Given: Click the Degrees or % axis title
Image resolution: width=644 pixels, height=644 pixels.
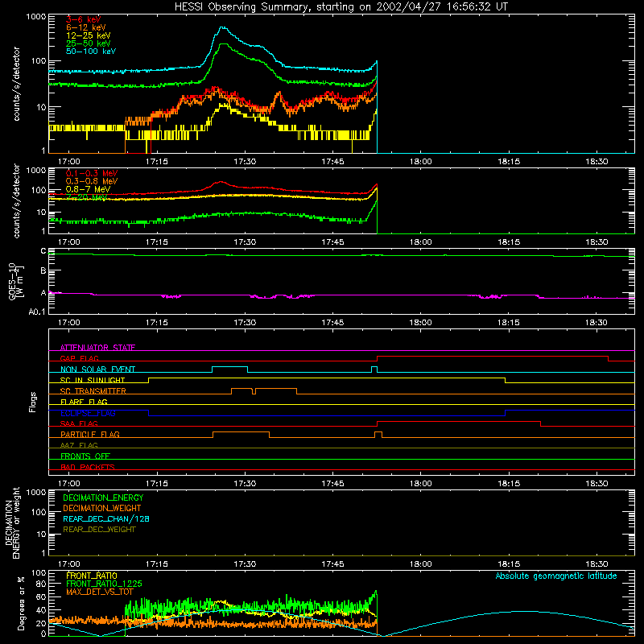Looking at the screenshot, I should [x=21, y=603].
